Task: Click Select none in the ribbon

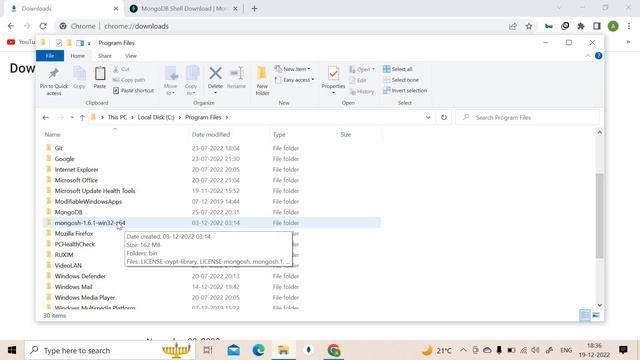Action: coord(401,80)
